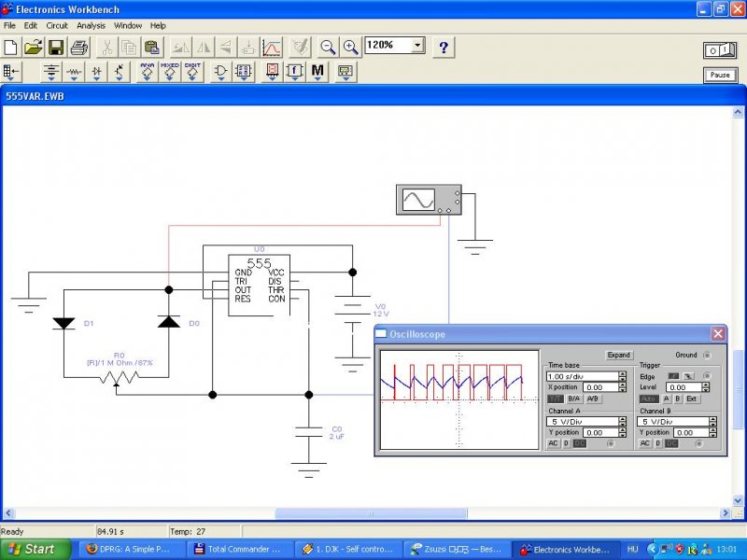Print the circuit schematic
The width and height of the screenshot is (747, 560).
click(79, 48)
